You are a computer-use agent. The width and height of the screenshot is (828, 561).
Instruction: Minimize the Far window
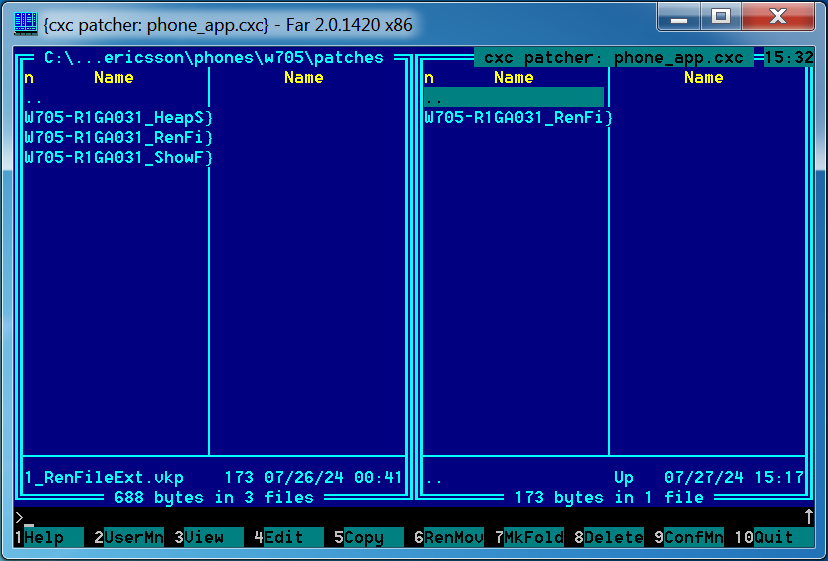tap(679, 17)
